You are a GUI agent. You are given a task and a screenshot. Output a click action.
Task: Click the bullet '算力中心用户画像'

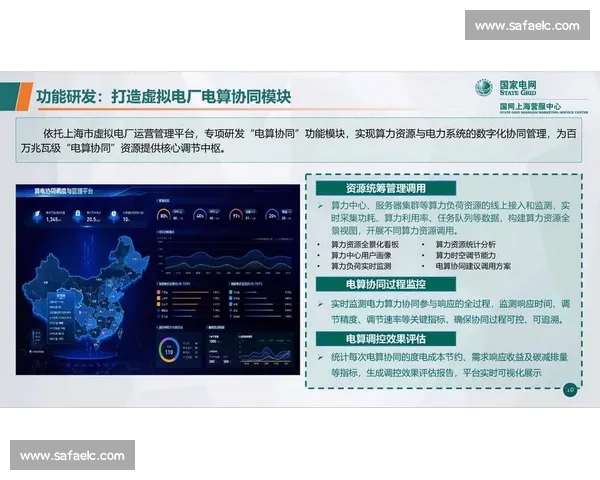[361, 255]
